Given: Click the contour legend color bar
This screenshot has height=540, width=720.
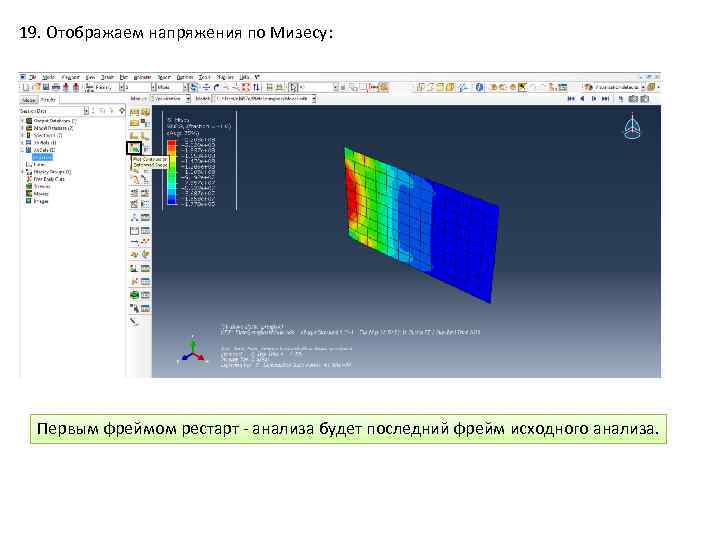Looking at the screenshot, I should pyautogui.click(x=172, y=172).
